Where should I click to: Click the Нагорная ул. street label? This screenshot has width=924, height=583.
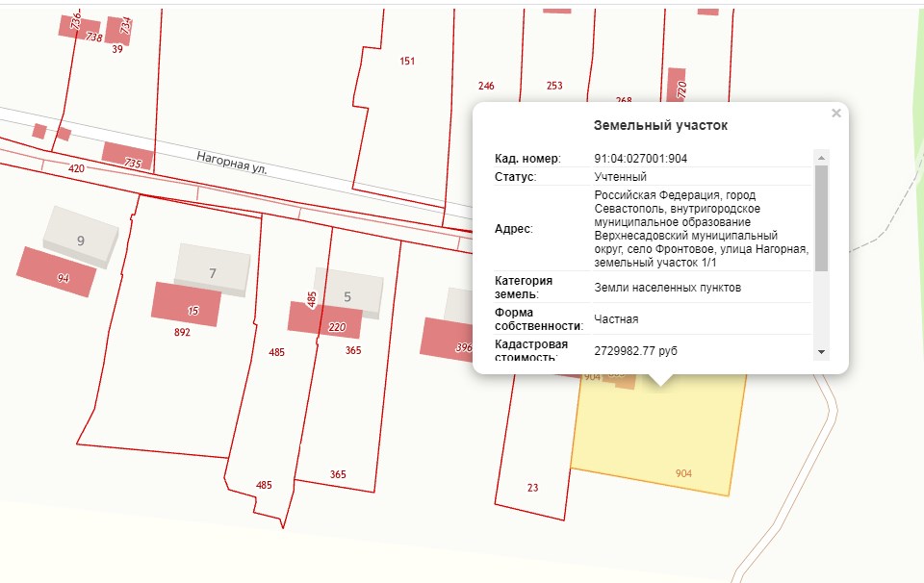point(231,161)
